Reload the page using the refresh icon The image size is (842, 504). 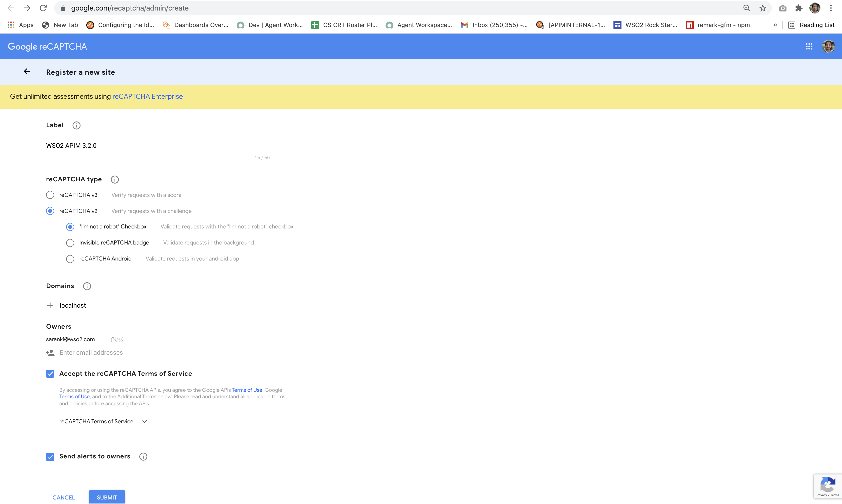[43, 8]
